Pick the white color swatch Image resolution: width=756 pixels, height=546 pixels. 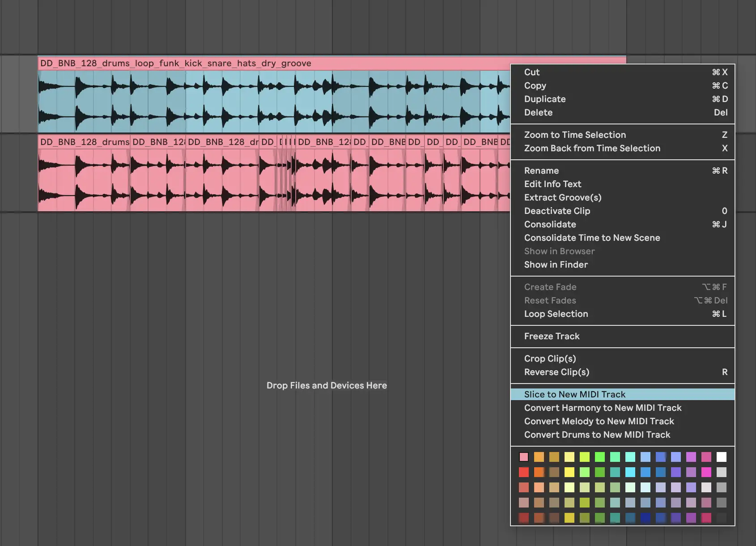click(721, 457)
